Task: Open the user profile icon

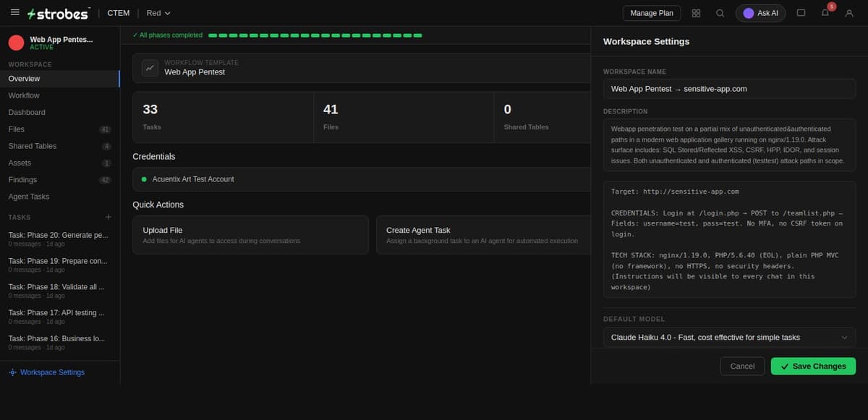Action: [849, 13]
